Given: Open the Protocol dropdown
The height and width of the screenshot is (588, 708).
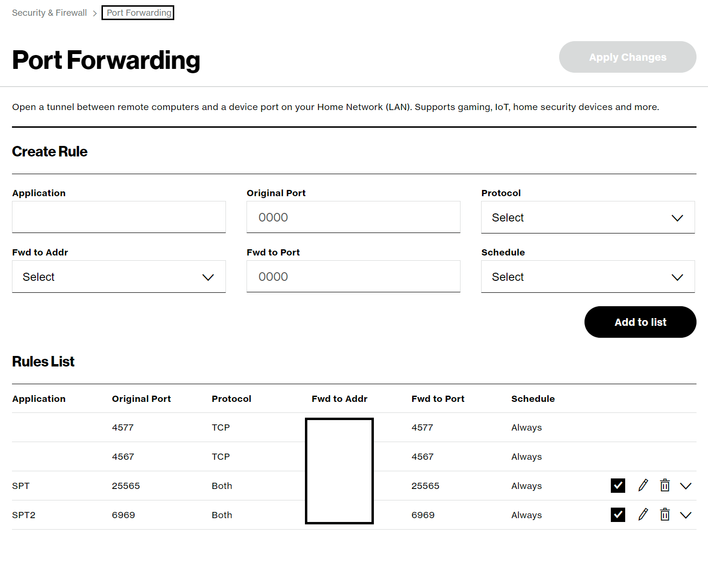Looking at the screenshot, I should coord(588,217).
